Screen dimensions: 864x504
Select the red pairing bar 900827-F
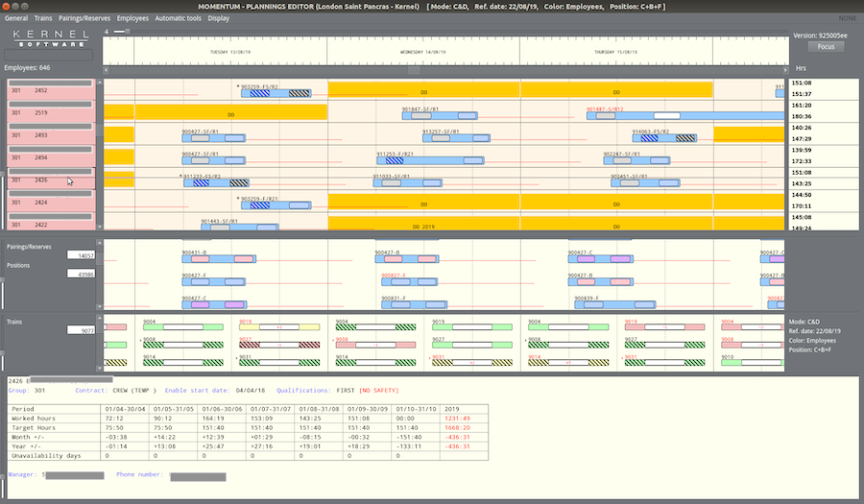(409, 281)
